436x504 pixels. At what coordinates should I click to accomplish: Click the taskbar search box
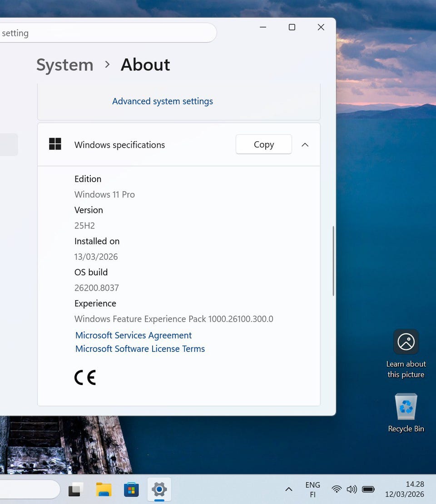pyautogui.click(x=30, y=489)
